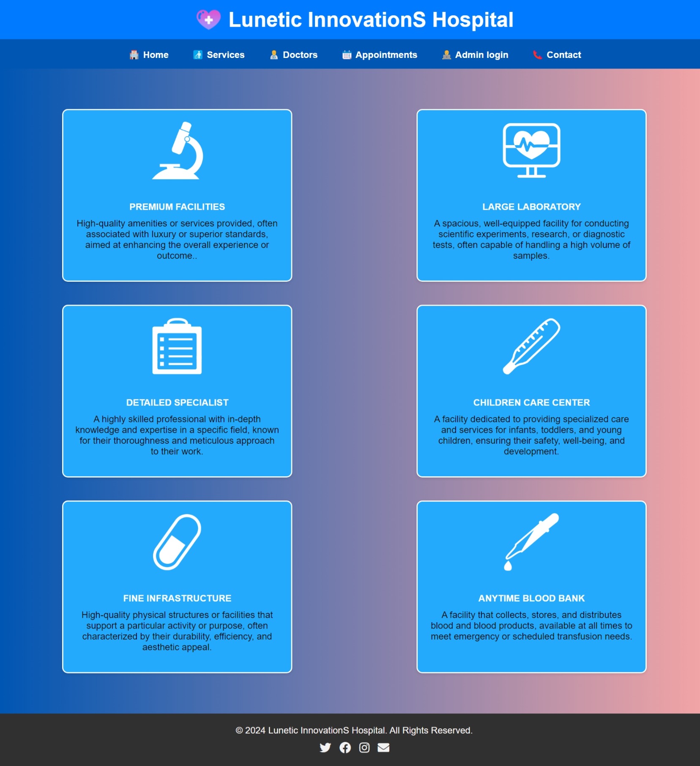
Task: Click the doctor icon beside Doctors
Action: pos(274,55)
